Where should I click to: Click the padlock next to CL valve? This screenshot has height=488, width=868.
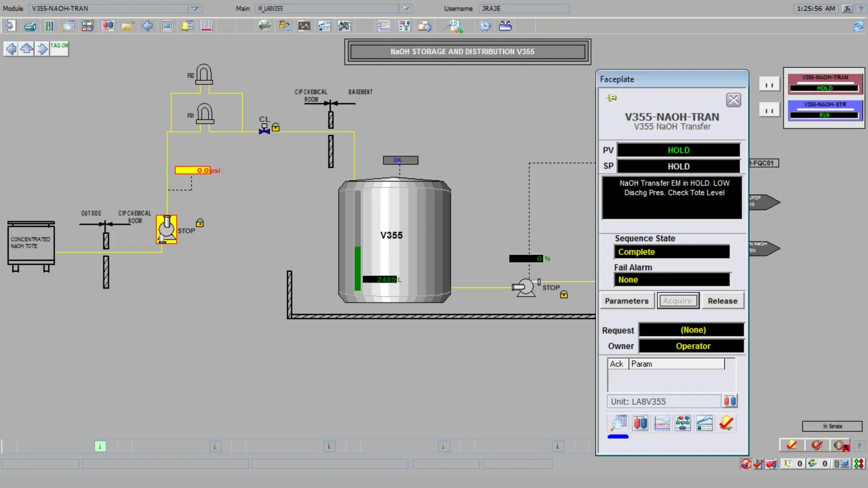[276, 127]
